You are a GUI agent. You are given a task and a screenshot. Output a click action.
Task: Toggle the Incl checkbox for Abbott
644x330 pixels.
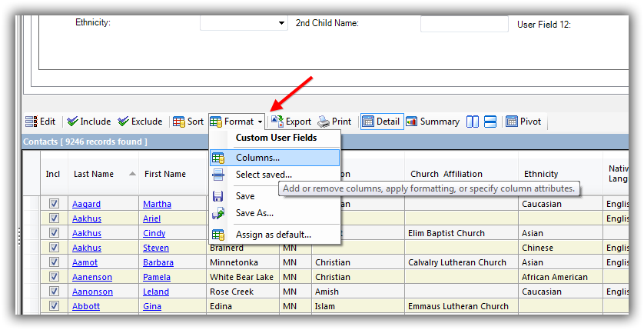coord(54,306)
